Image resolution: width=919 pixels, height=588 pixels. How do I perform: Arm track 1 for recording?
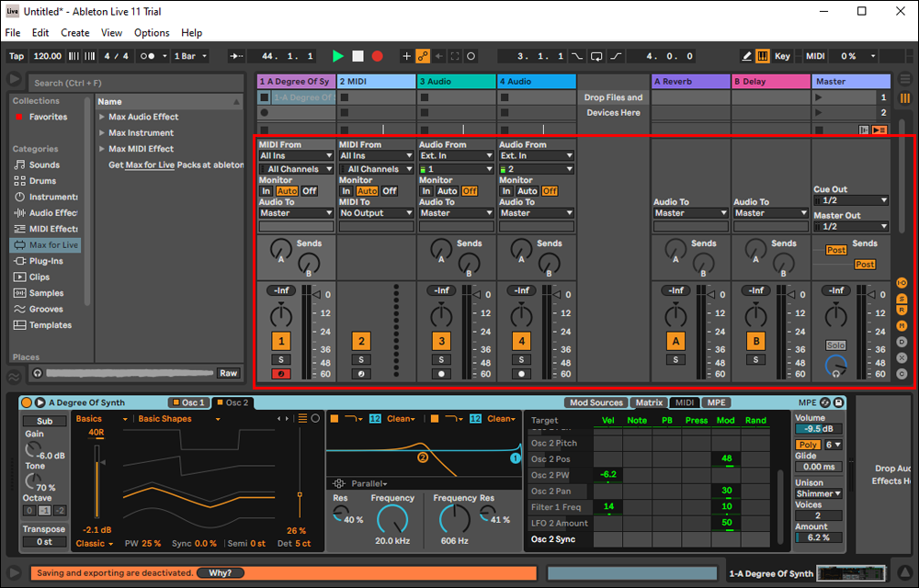pos(281,374)
